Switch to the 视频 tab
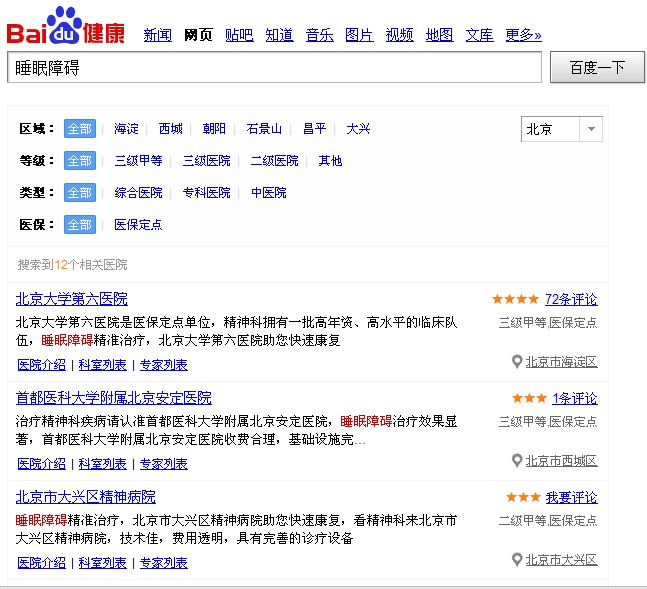Image resolution: width=647 pixels, height=589 pixels. point(399,35)
